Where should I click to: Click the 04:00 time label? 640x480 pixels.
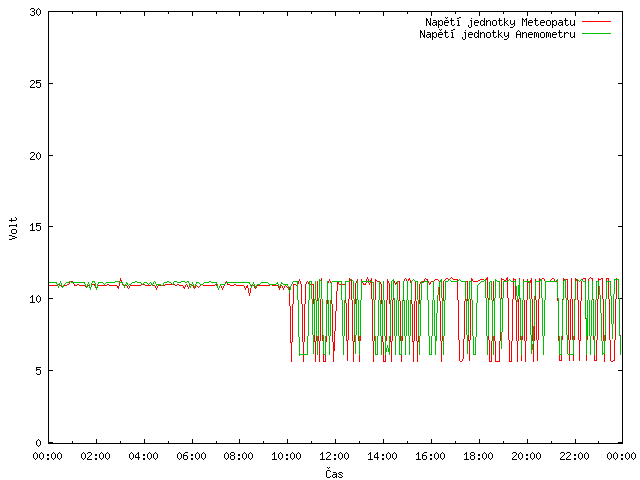tap(143, 456)
